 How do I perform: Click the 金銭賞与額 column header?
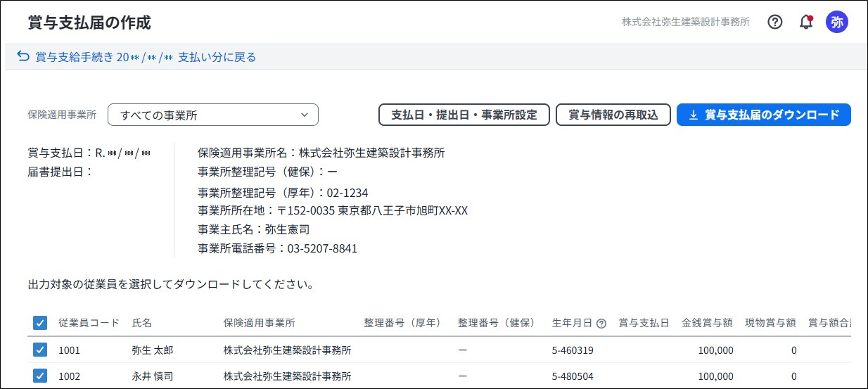[x=707, y=323]
